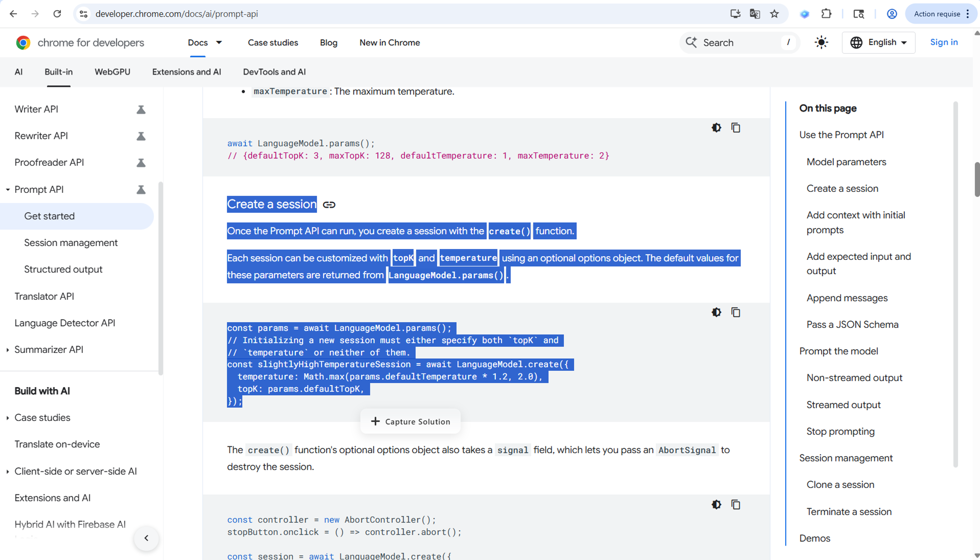Screen dimensions: 980x560
Task: Expand the Summarizer API tree item
Action: [8, 350]
